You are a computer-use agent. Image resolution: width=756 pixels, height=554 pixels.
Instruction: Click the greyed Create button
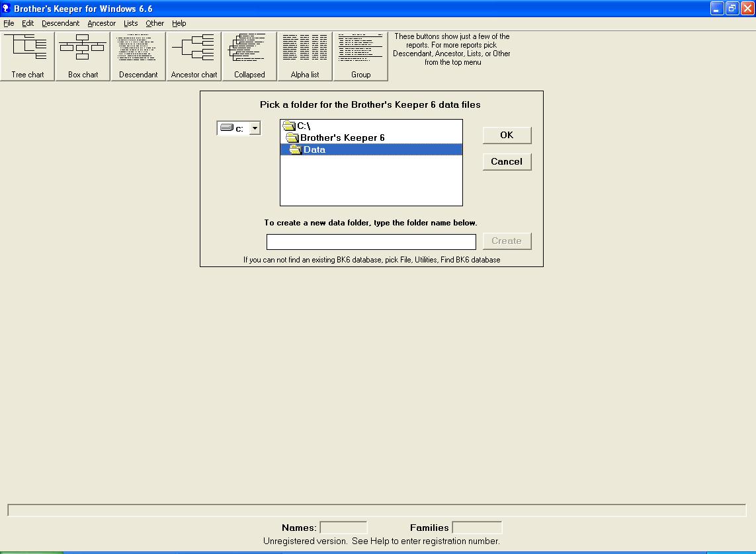[x=507, y=241]
